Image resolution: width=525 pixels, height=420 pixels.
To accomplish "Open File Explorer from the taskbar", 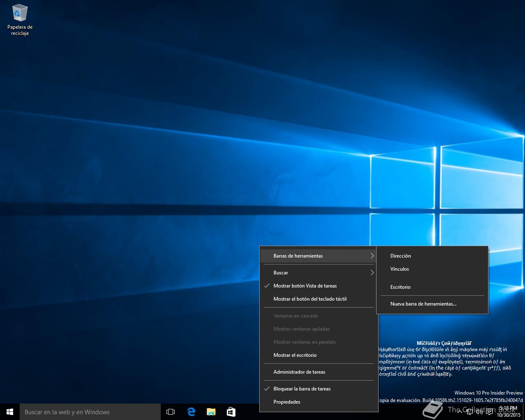I will pyautogui.click(x=211, y=412).
